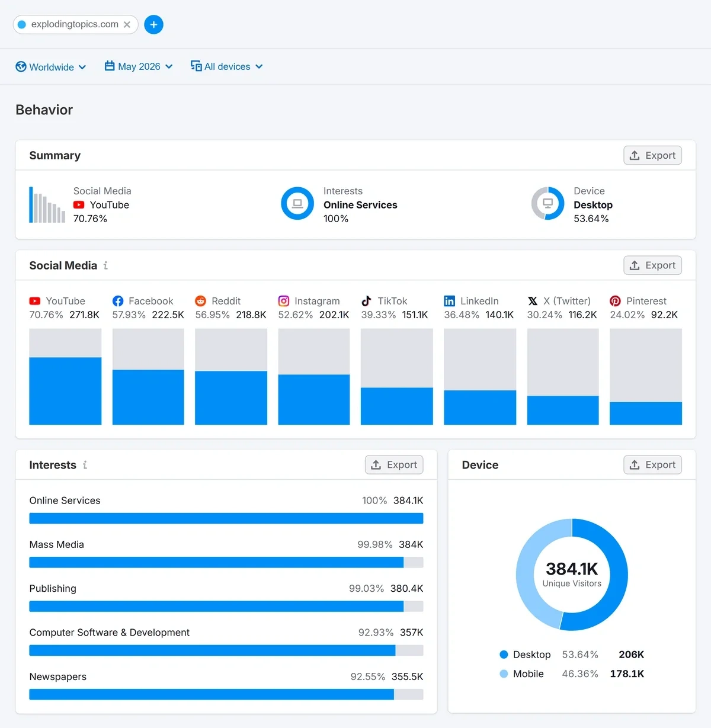Click the Newspapers progress bar
Viewport: 711px width, 728px height.
tap(226, 694)
